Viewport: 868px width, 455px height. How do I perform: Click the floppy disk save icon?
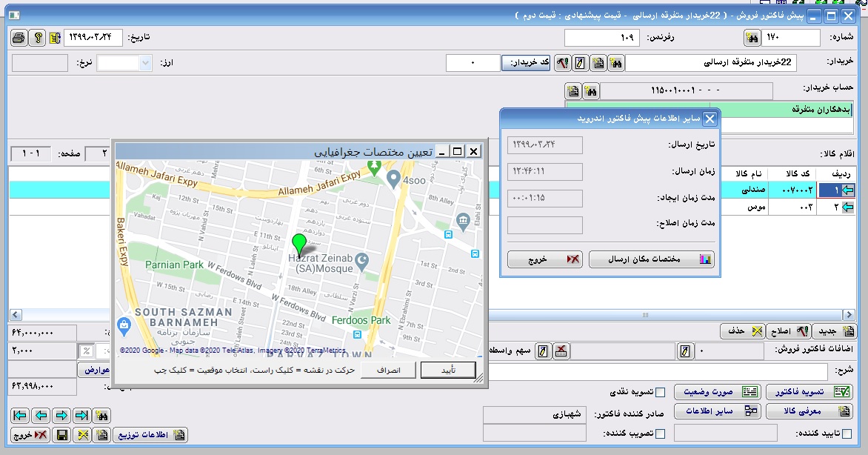pyautogui.click(x=62, y=435)
